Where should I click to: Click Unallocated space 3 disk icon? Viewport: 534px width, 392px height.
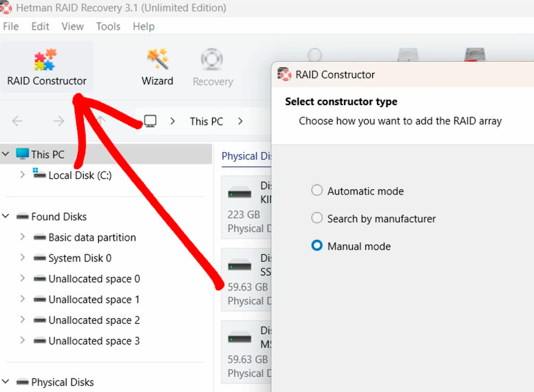(39, 340)
